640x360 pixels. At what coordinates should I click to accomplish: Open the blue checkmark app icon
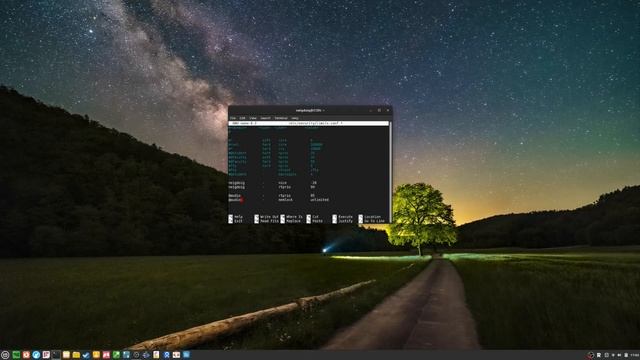86,355
